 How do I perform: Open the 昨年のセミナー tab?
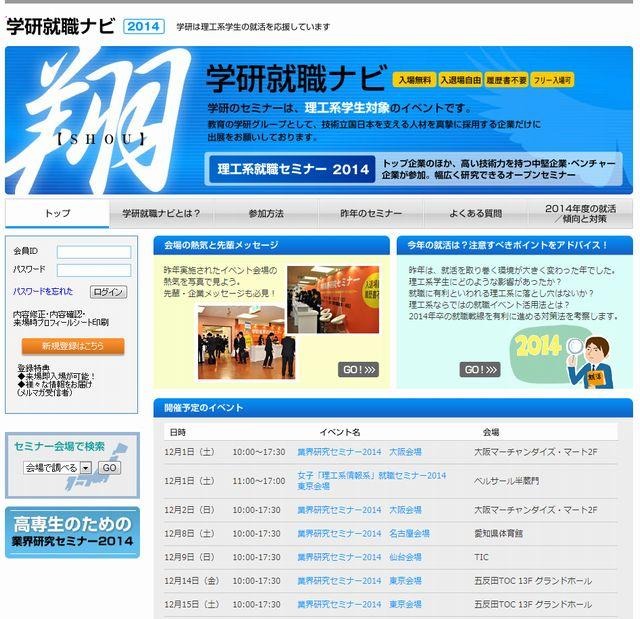371,213
